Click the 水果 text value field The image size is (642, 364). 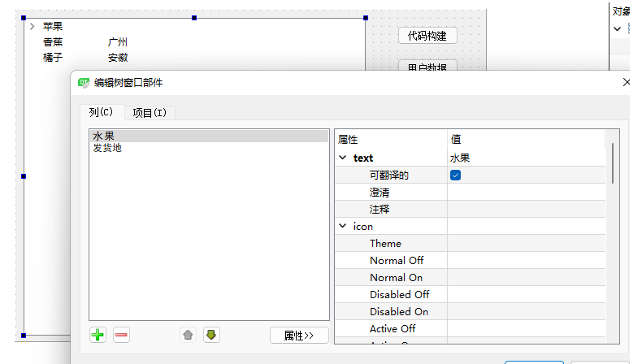pos(526,158)
